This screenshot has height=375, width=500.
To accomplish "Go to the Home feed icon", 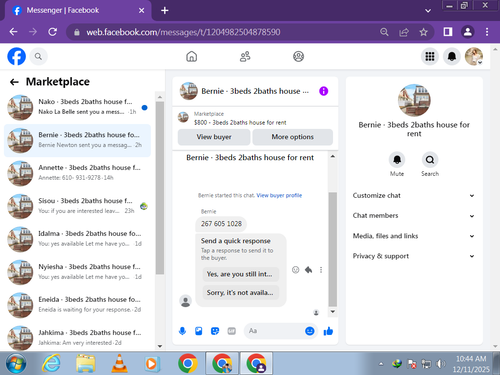I will [191, 56].
